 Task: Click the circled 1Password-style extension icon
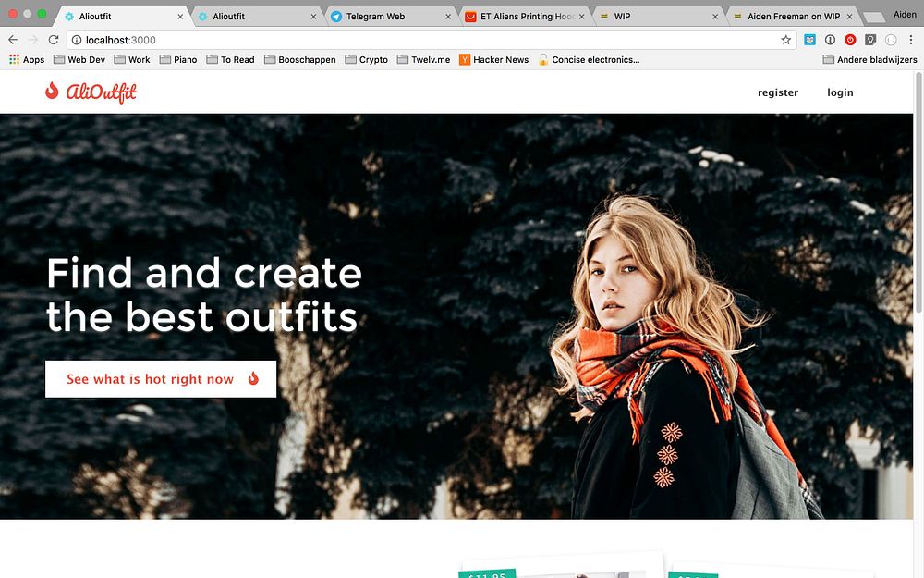tap(830, 40)
